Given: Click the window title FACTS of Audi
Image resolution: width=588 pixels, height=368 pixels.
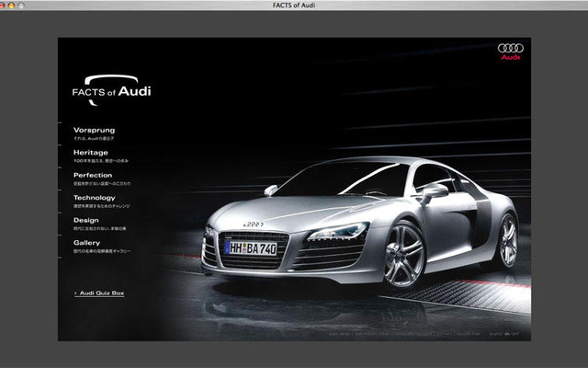Looking at the screenshot, I should click(x=294, y=6).
